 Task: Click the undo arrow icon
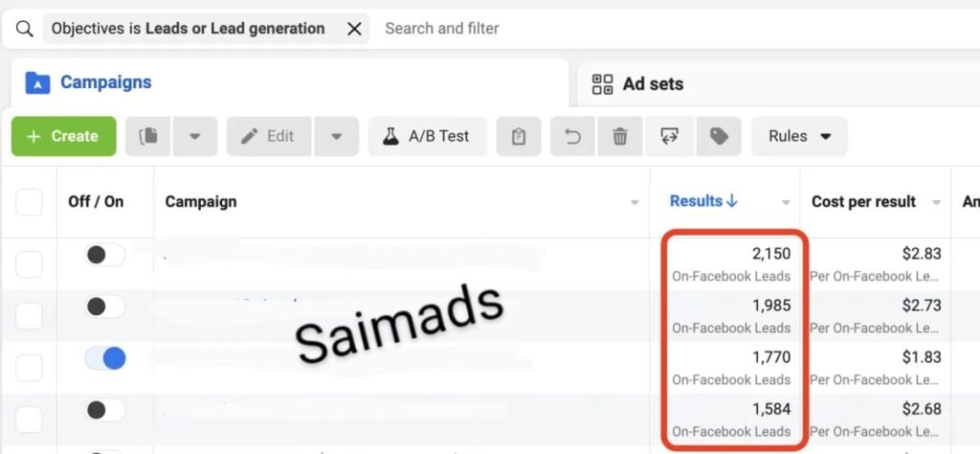click(x=572, y=137)
